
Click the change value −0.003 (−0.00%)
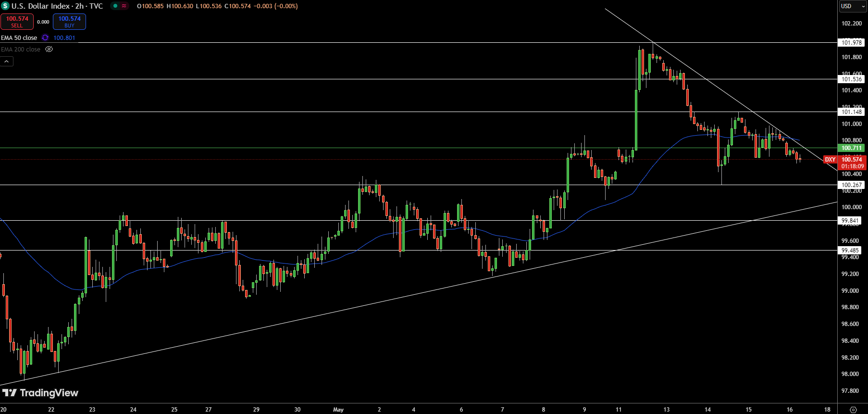[275, 6]
